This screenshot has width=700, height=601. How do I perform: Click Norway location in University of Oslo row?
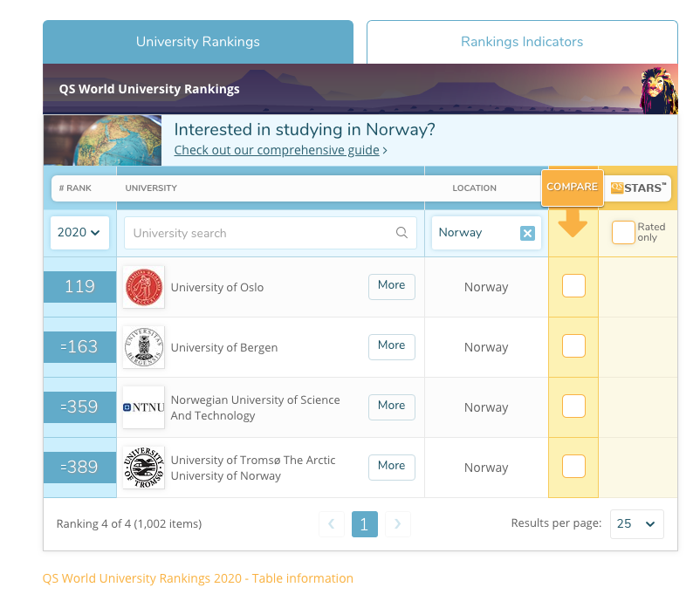point(486,287)
